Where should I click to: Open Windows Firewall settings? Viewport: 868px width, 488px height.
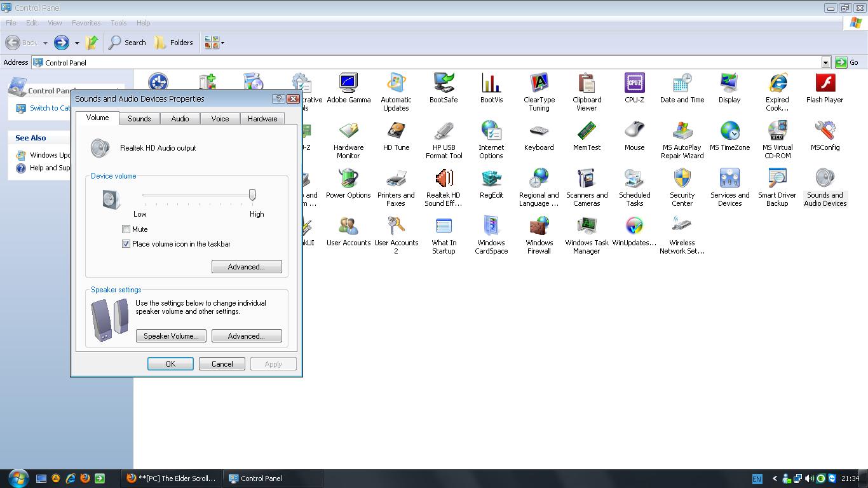(x=539, y=235)
